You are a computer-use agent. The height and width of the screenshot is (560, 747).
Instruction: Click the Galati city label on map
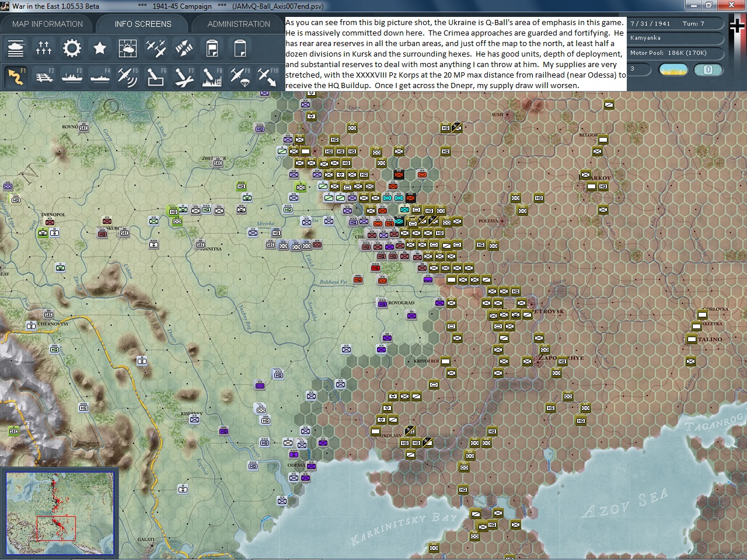(x=146, y=540)
